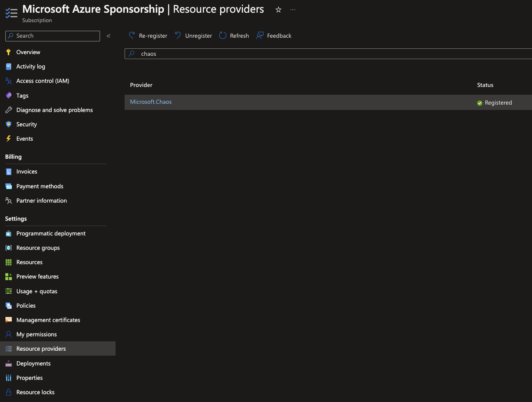Click the Resources green grid icon
The image size is (532, 402).
pos(9,262)
